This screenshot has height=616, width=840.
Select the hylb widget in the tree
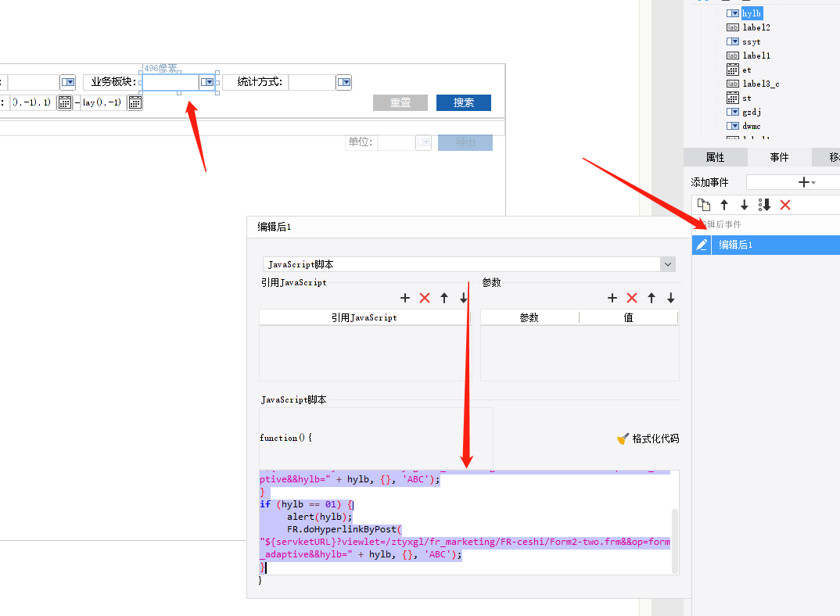[x=751, y=13]
